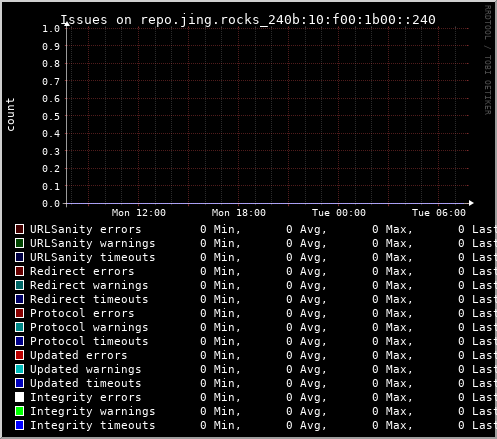The width and height of the screenshot is (497, 439).
Task: Click the Updated errors legend label
Action: tap(79, 355)
